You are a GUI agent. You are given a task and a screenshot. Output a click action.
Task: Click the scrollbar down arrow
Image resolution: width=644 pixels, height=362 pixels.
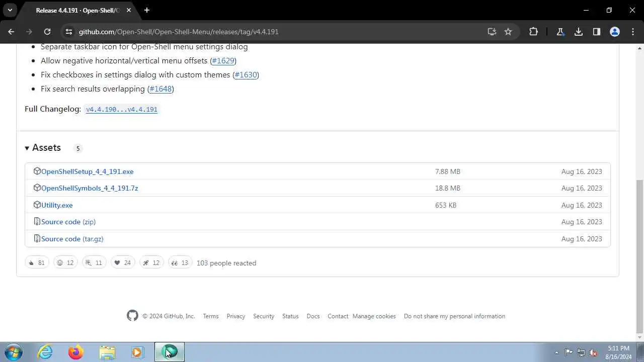coord(639,337)
